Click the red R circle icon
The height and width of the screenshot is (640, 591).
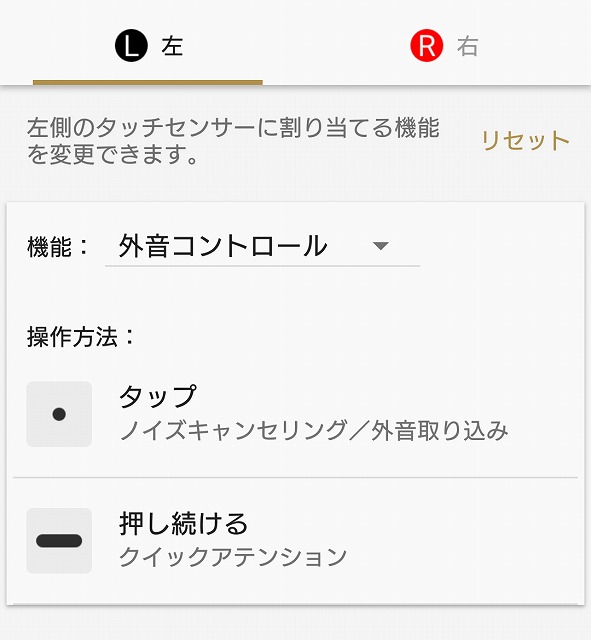click(427, 45)
